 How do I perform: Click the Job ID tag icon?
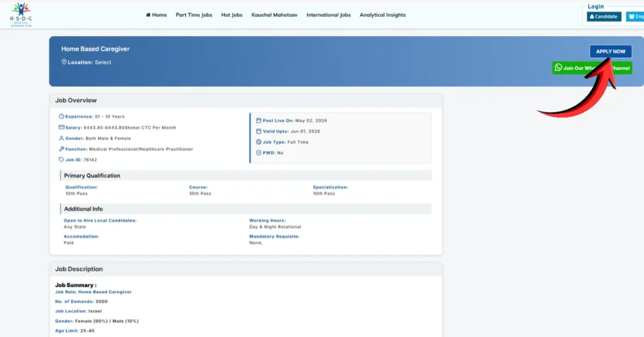(x=61, y=160)
